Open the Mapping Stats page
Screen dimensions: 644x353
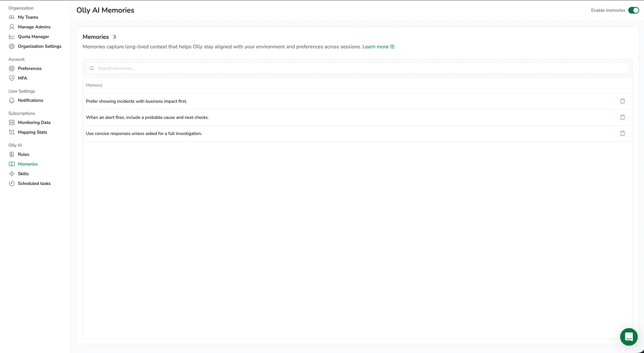click(x=33, y=132)
